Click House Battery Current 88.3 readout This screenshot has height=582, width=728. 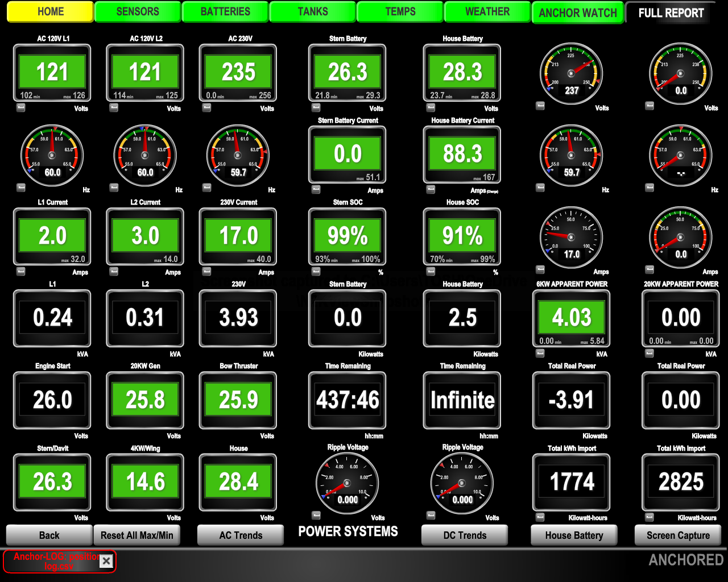[x=462, y=155]
